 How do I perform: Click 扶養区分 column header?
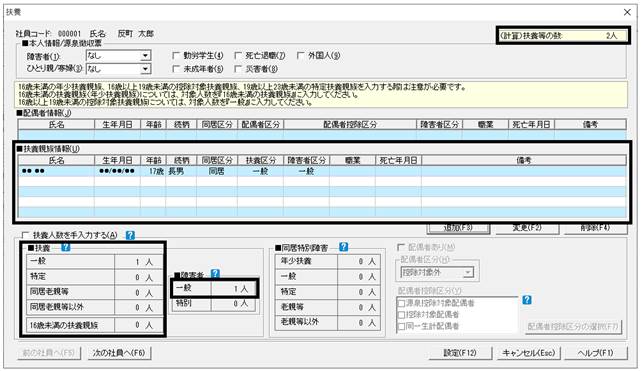(260, 160)
